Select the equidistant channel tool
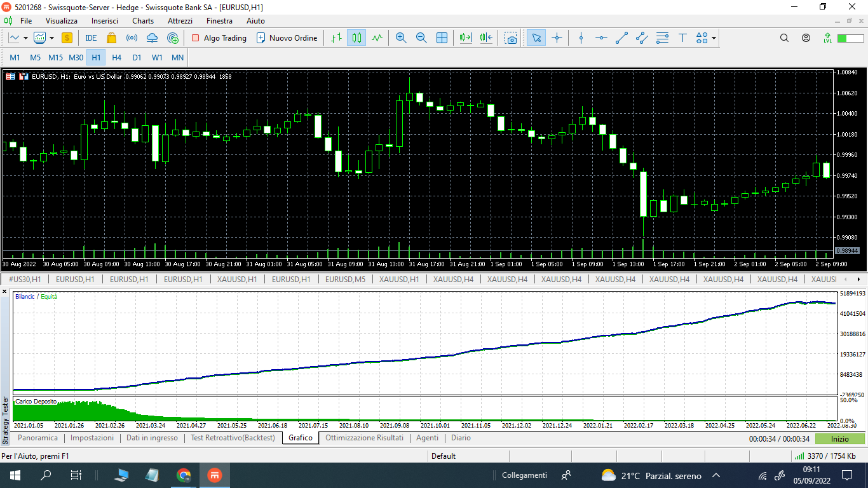 (642, 38)
